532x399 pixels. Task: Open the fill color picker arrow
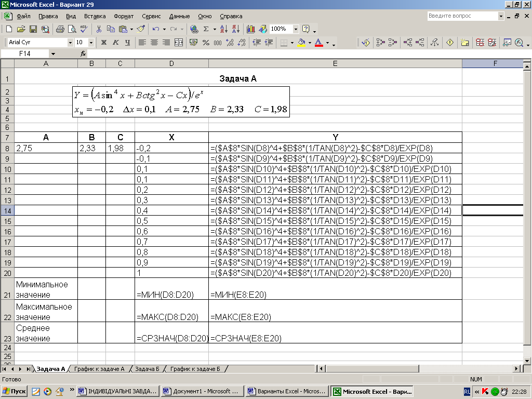pyautogui.click(x=310, y=43)
